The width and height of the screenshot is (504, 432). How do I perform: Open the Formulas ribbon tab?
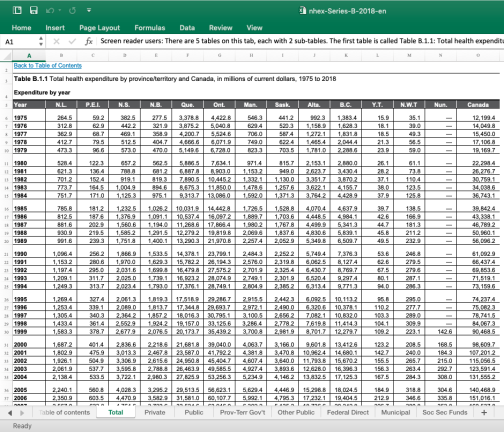tap(150, 28)
